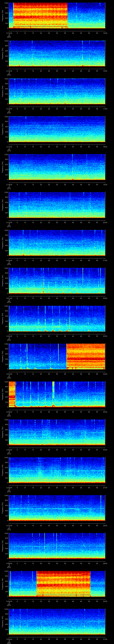The height and width of the screenshot is (644, 114).
Task: Click inside the 0:18:00 spectrogram plot
Action: point(57,167)
